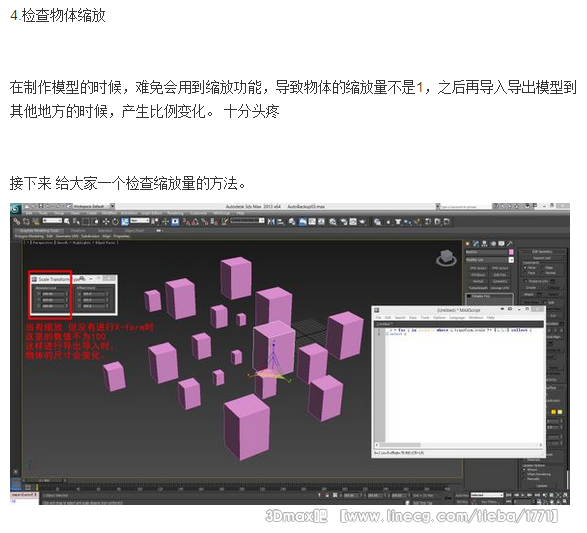Select Face constraint radio button
This screenshot has height=533, width=587.
pyautogui.click(x=525, y=273)
